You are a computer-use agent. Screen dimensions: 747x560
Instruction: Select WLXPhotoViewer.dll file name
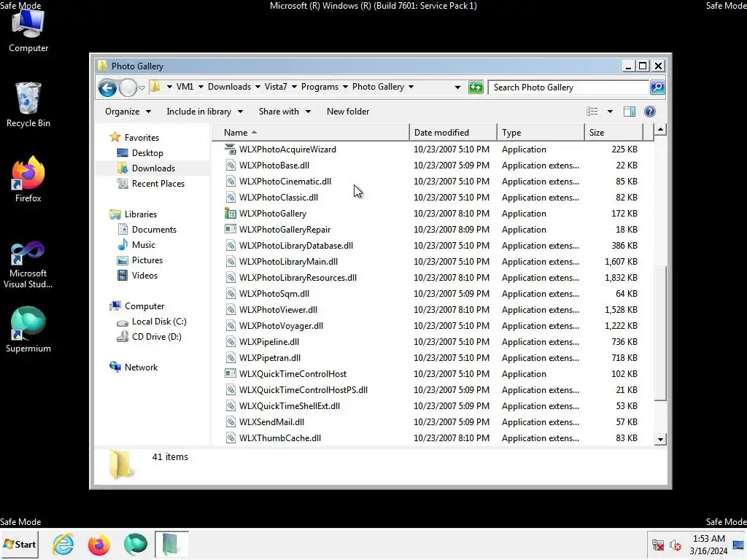[278, 309]
